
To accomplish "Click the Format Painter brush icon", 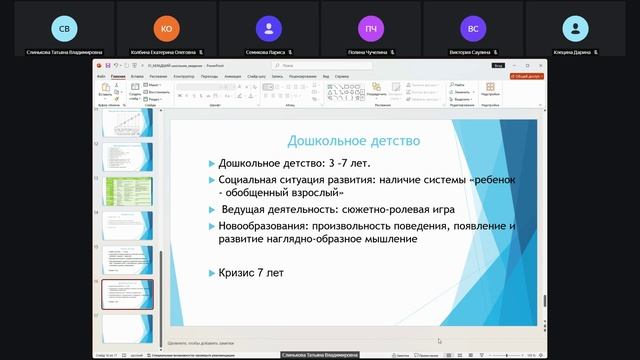I will 116,99.
